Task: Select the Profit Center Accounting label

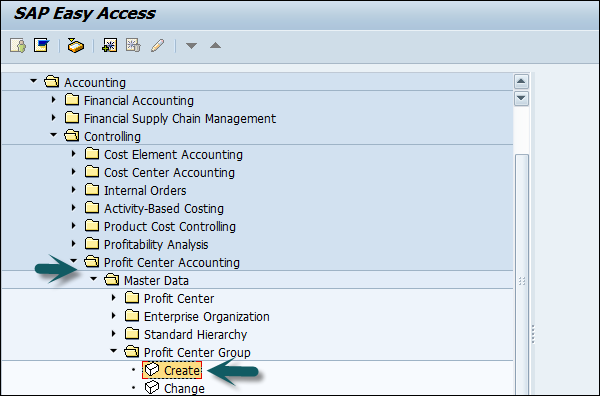Action: (172, 262)
